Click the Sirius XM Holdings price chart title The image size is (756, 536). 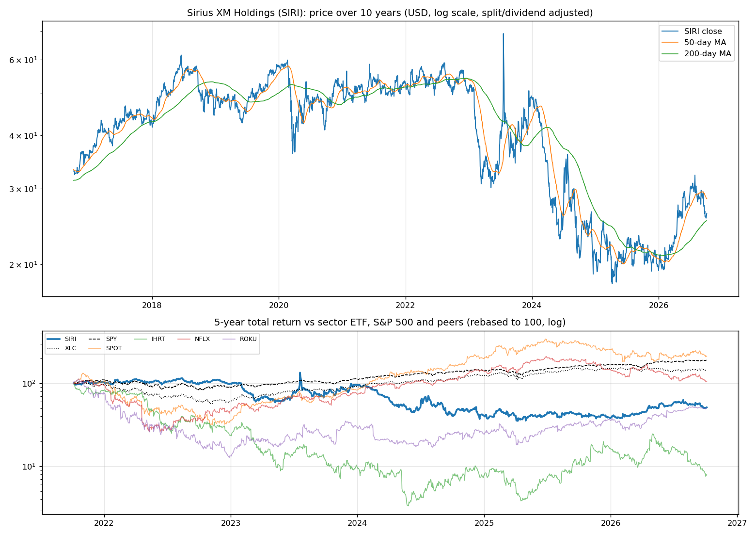[390, 13]
